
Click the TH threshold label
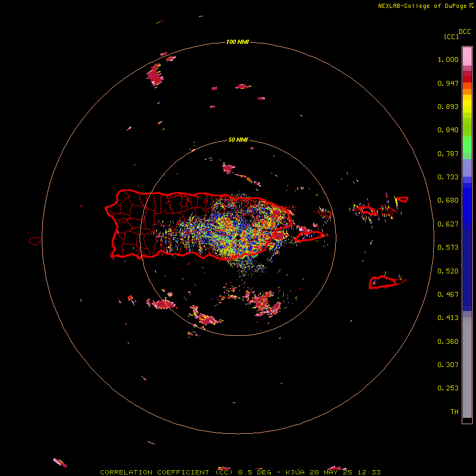[454, 412]
